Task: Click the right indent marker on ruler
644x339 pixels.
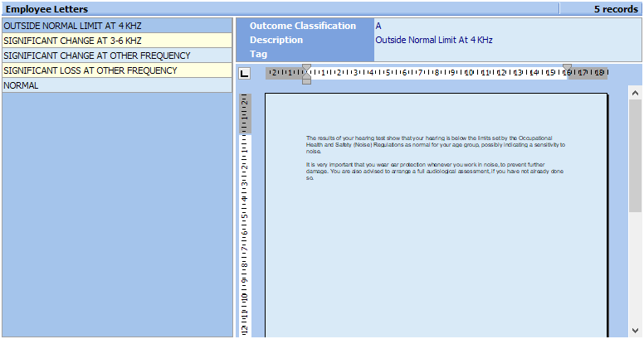Action: point(567,68)
